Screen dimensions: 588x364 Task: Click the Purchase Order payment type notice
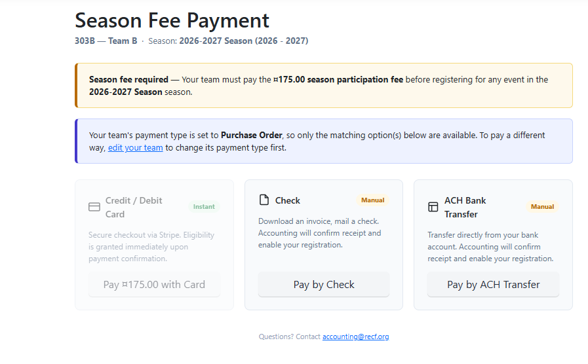tap(324, 141)
